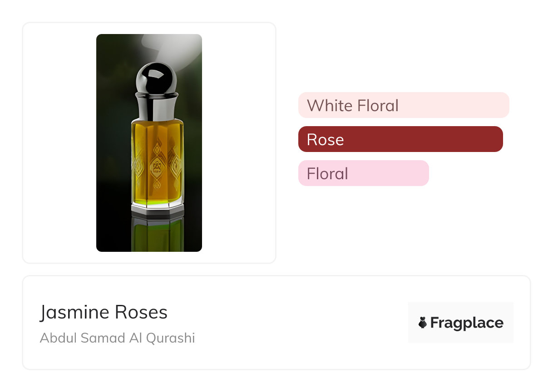Screen dimensions: 553x392
Task: Select the White Floral accord tag
Action: click(403, 105)
